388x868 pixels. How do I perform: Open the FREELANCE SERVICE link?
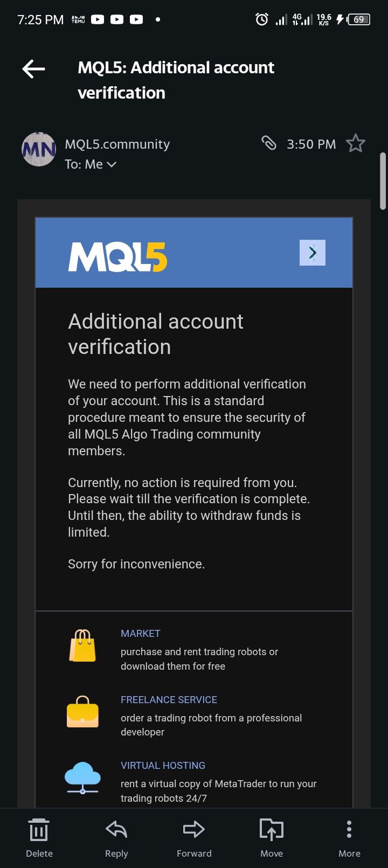click(169, 700)
